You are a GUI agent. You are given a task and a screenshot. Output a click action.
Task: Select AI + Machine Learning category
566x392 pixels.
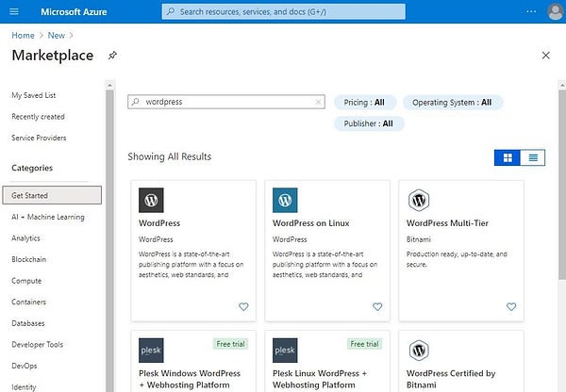pos(48,217)
